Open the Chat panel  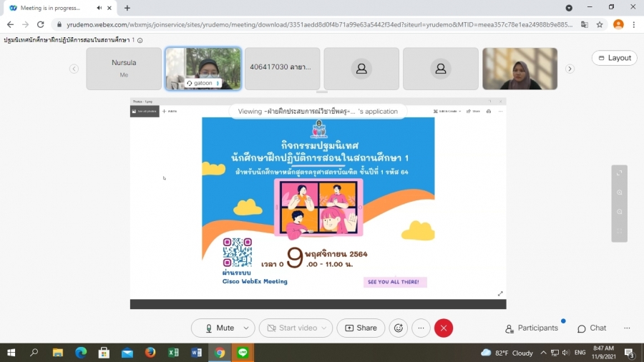592,328
